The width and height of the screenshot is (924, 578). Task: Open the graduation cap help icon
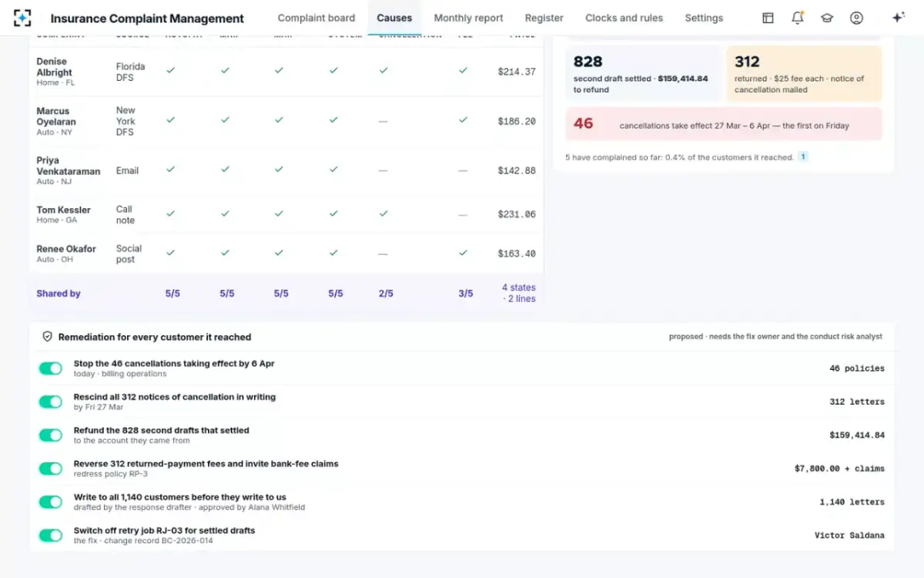tap(827, 18)
